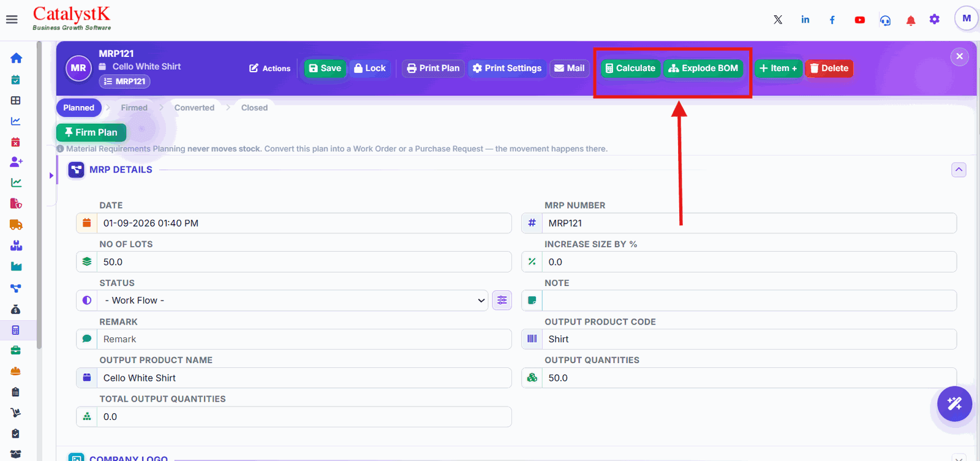This screenshot has width=980, height=461.
Task: Open Print Settings
Action: tap(507, 69)
